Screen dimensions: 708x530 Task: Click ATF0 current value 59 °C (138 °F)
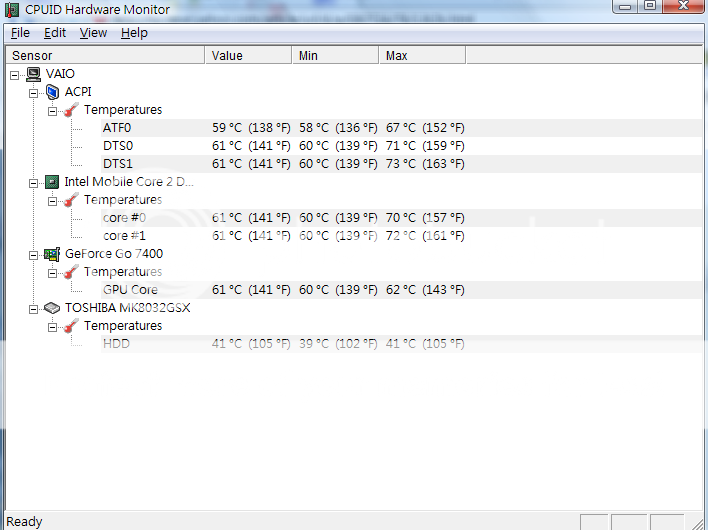[x=251, y=128]
